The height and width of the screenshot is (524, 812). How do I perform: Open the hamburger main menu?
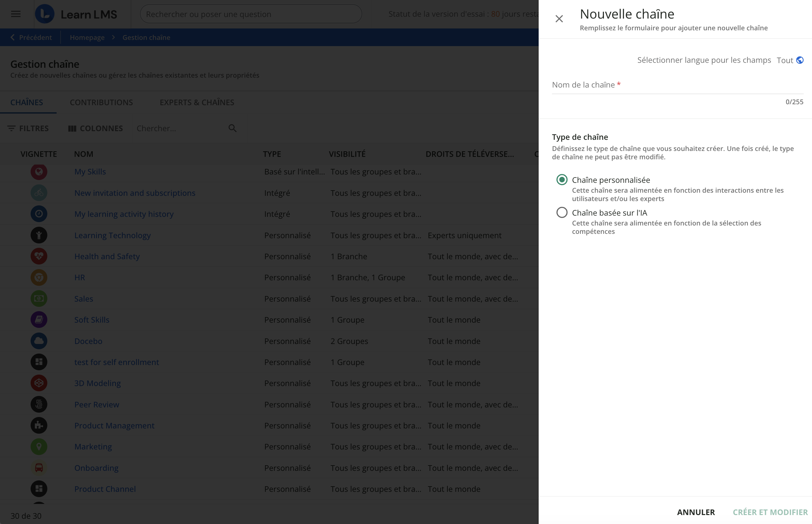pyautogui.click(x=16, y=14)
